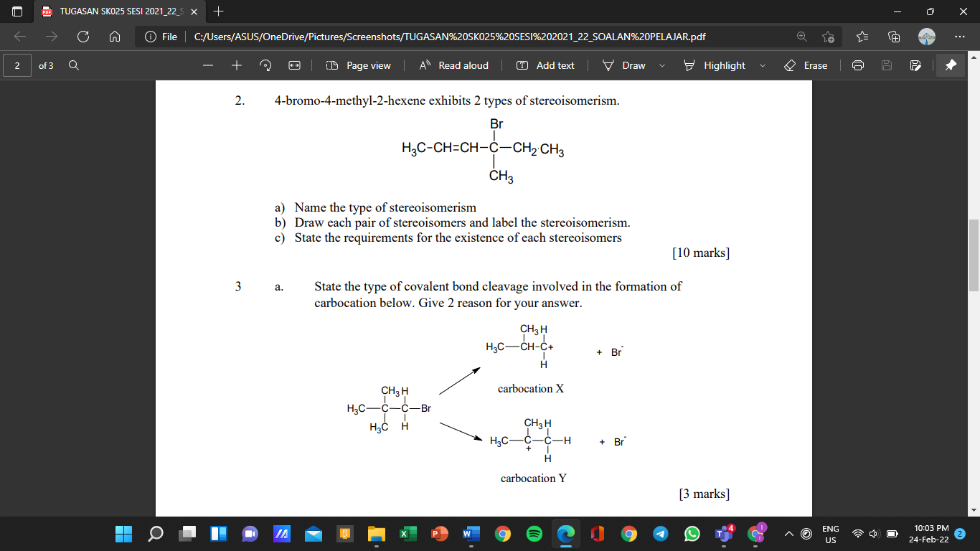
Task: Open Spotify from taskbar
Action: pyautogui.click(x=534, y=534)
